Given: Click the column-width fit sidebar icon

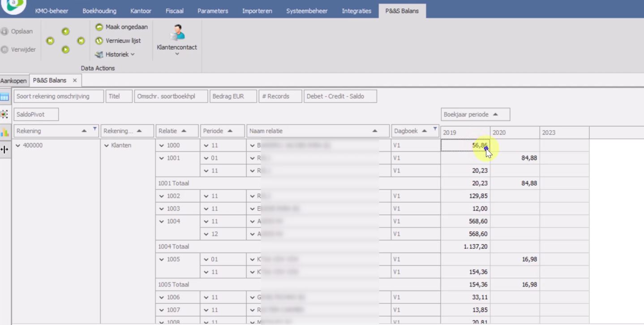Looking at the screenshot, I should [x=4, y=150].
